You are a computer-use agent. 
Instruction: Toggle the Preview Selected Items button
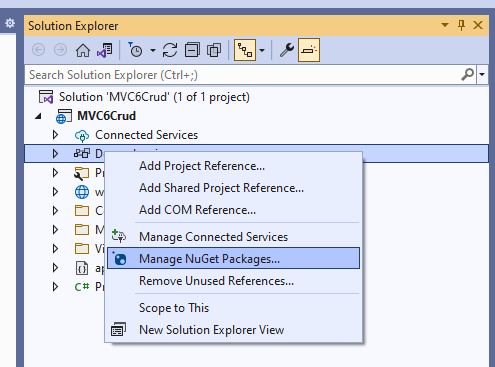(x=309, y=50)
